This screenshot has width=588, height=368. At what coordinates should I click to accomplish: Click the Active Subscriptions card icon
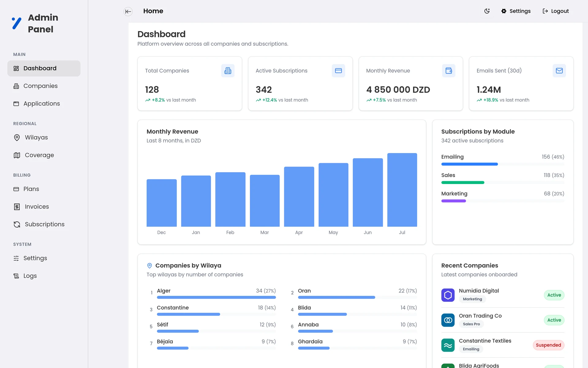click(338, 71)
